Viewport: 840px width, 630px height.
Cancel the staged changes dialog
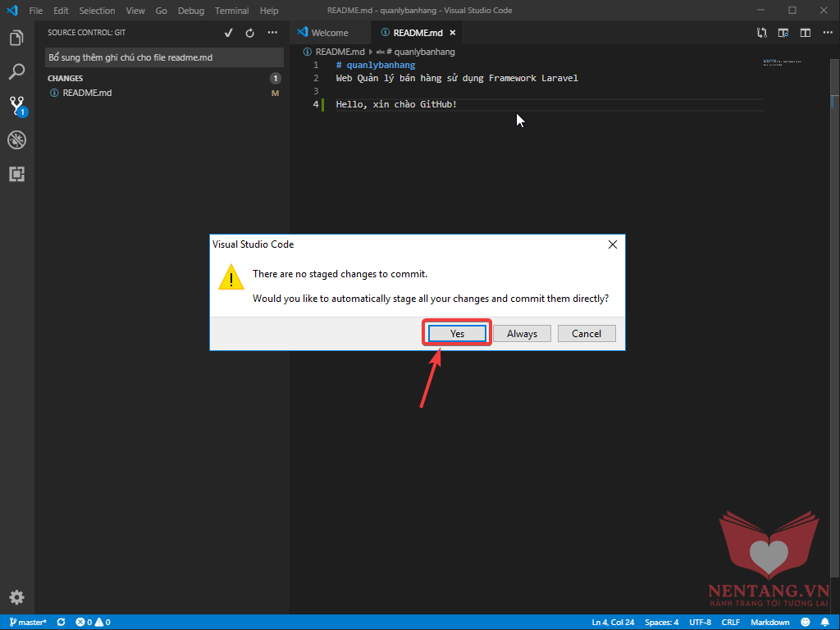click(x=586, y=334)
